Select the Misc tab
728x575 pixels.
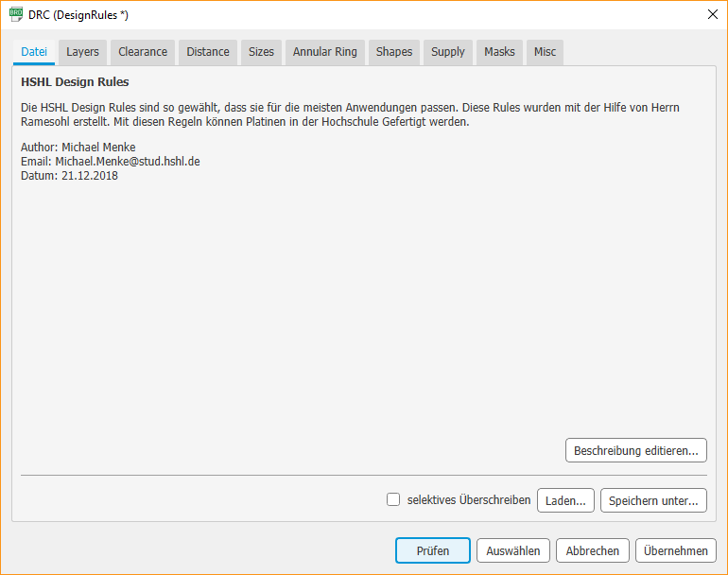(x=545, y=52)
